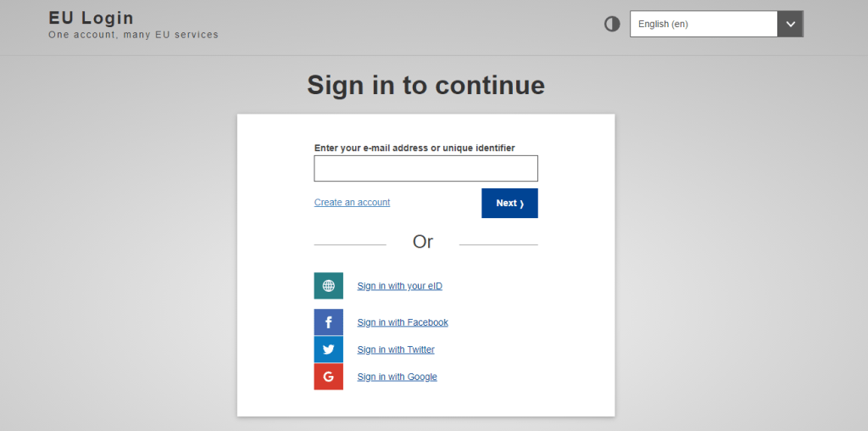868x431 pixels.
Task: Click the EU Login site title
Action: pyautogui.click(x=92, y=18)
